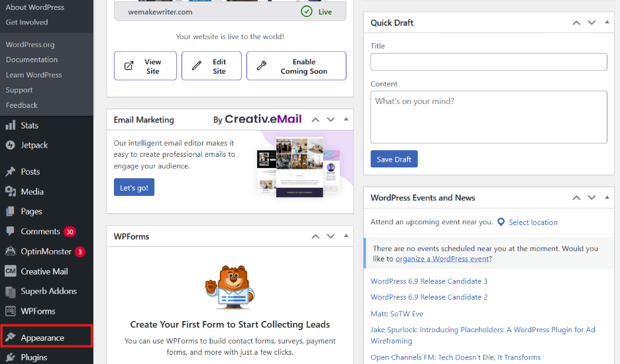Click the Posts pushpin icon

tap(10, 171)
